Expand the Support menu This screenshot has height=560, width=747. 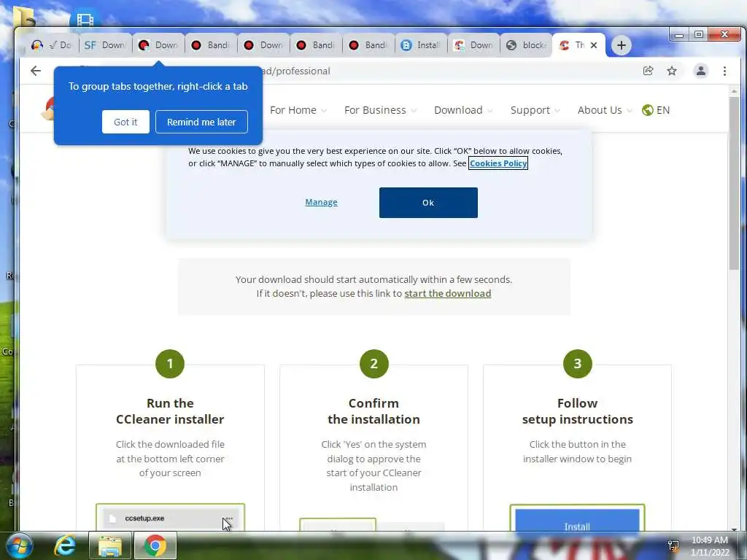(x=535, y=110)
